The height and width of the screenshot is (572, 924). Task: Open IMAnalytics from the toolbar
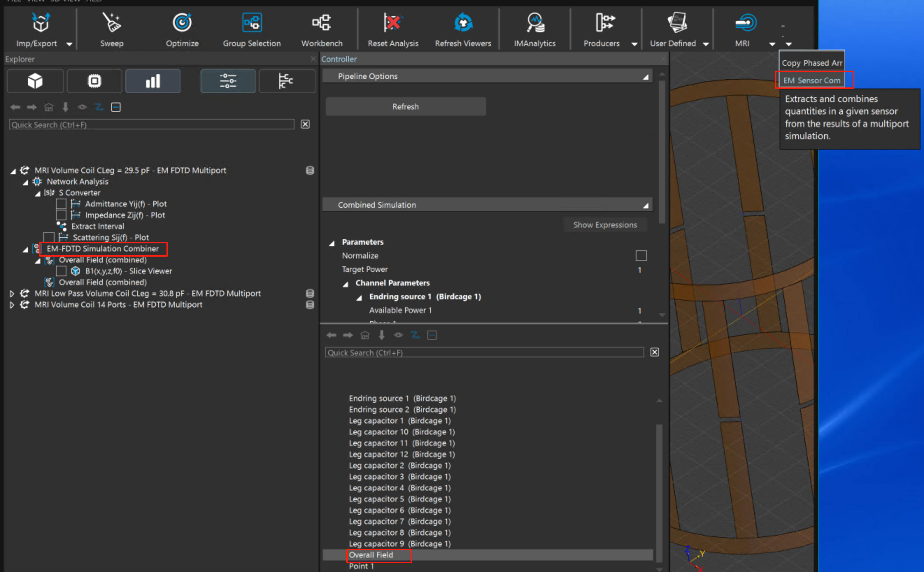535,23
